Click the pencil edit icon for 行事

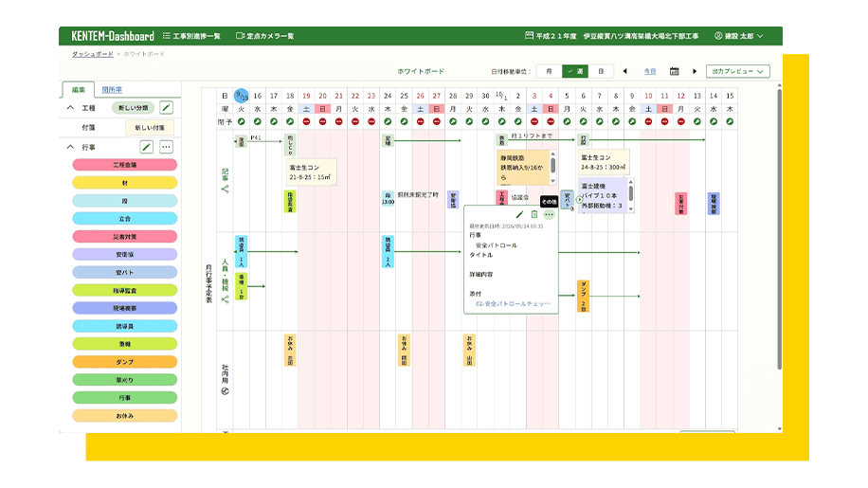point(146,147)
